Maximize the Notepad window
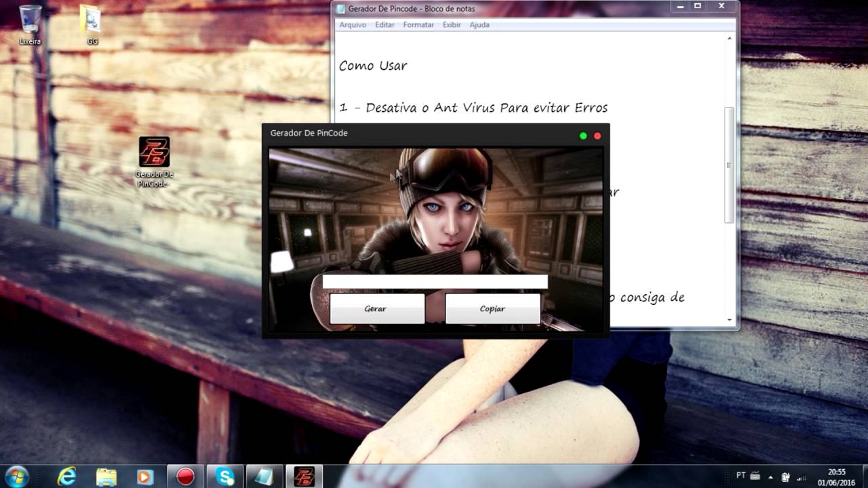This screenshot has width=868, height=488. click(698, 7)
